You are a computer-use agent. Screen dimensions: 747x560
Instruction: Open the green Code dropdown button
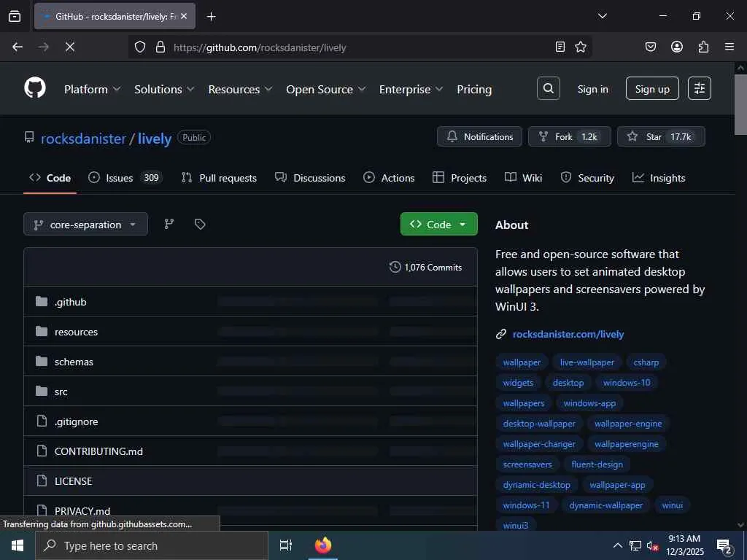[438, 224]
